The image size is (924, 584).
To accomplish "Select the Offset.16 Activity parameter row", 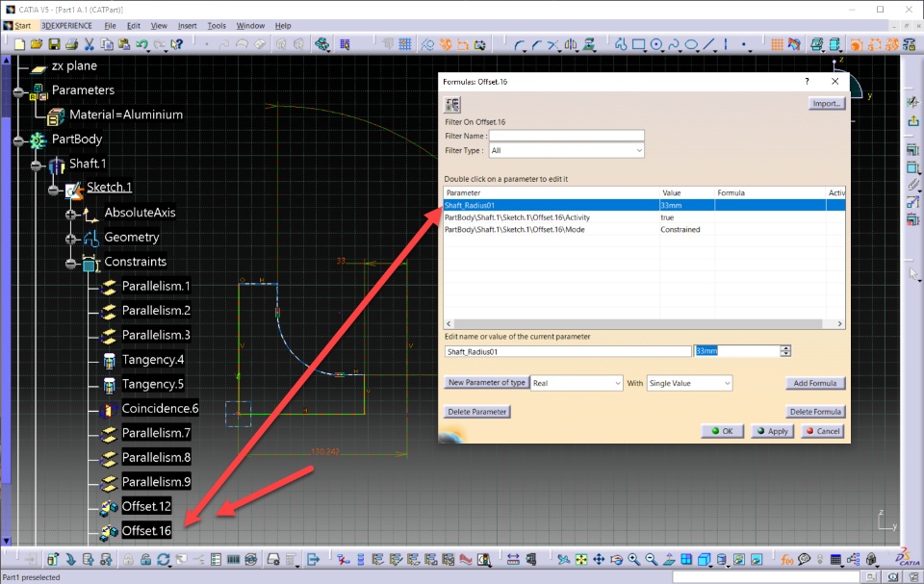I will [644, 217].
